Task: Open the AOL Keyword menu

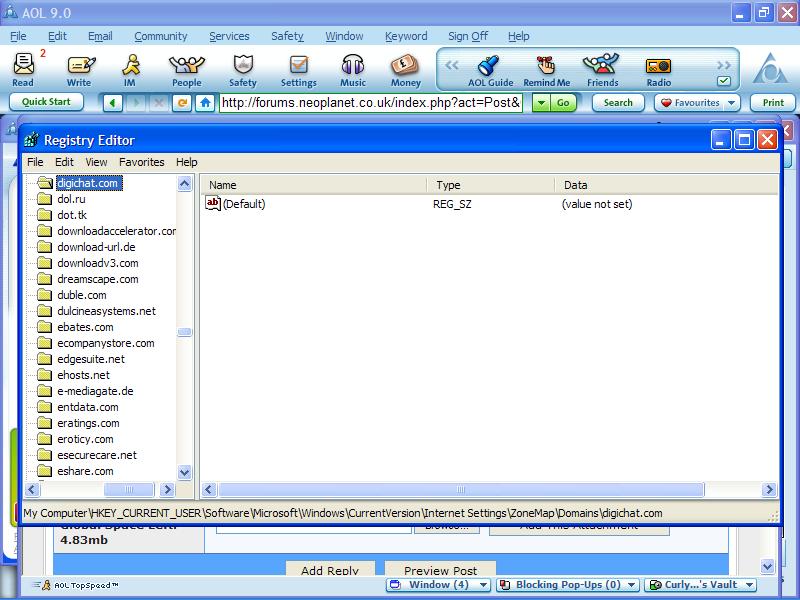Action: point(406,36)
